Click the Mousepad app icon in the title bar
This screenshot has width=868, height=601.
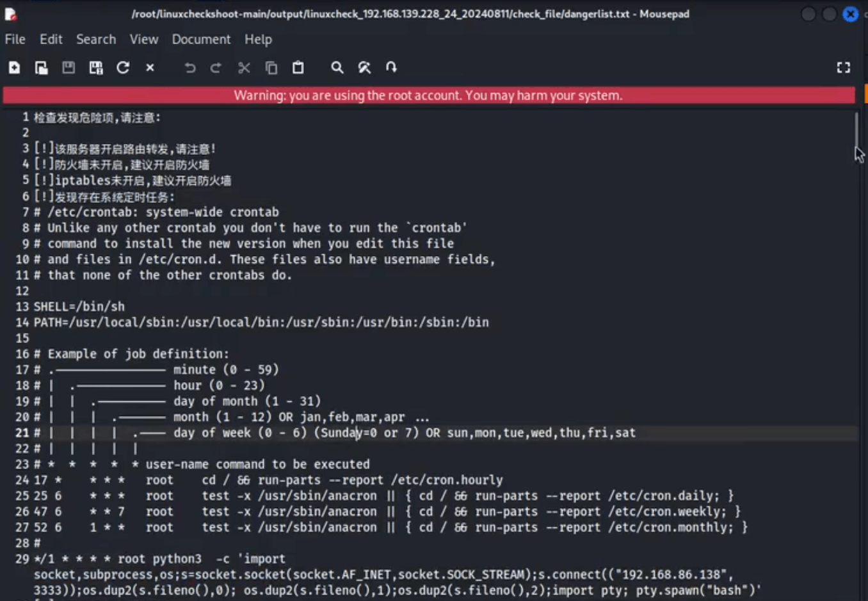(x=10, y=13)
